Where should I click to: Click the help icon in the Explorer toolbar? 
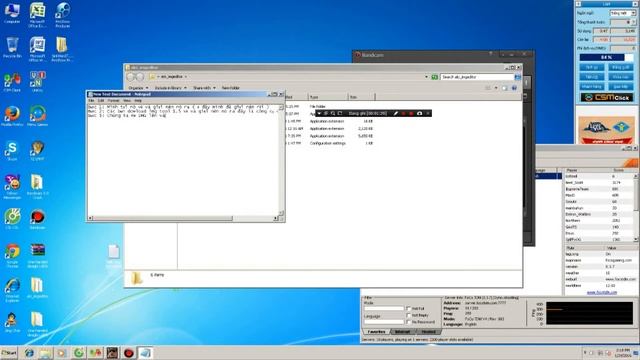(x=514, y=88)
